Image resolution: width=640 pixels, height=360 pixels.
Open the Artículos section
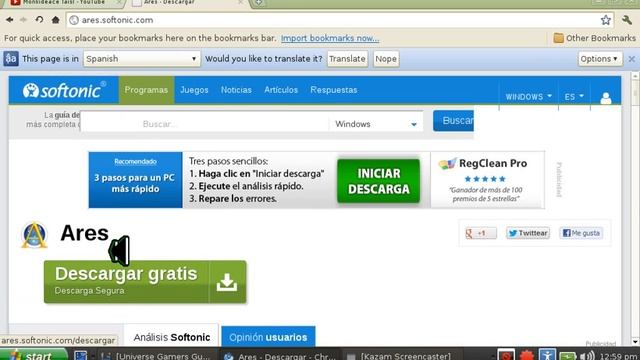click(281, 90)
